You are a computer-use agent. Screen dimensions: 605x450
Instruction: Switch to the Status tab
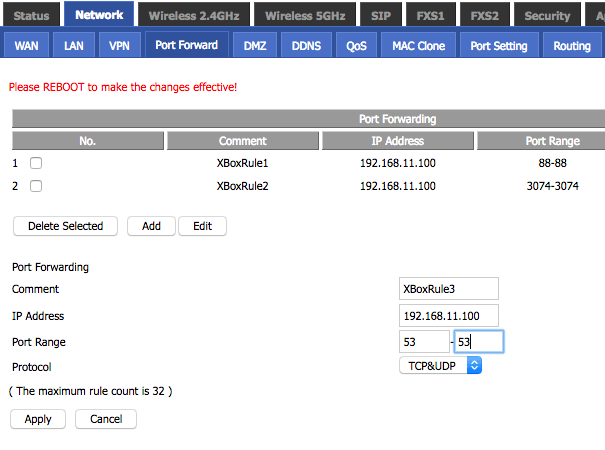pos(31,15)
